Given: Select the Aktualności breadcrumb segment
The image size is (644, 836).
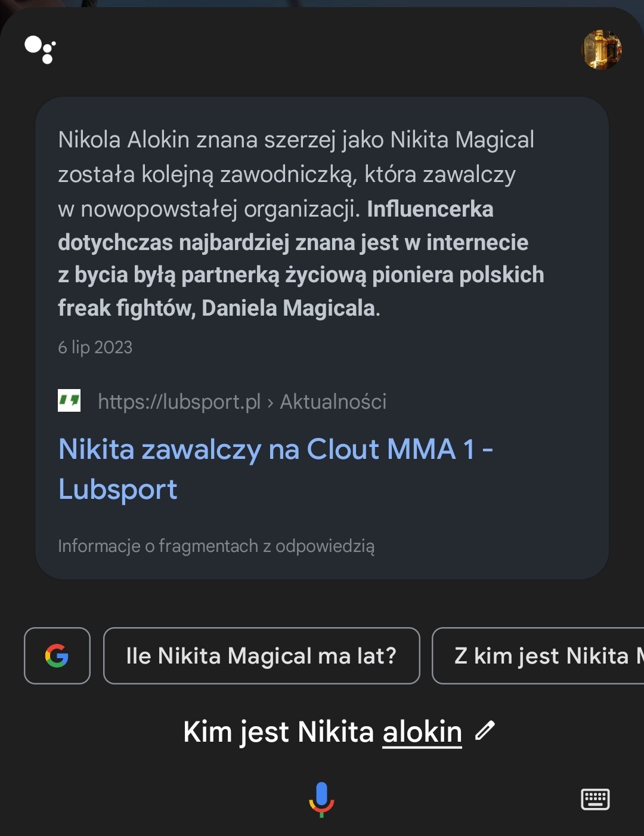Looking at the screenshot, I should (333, 402).
